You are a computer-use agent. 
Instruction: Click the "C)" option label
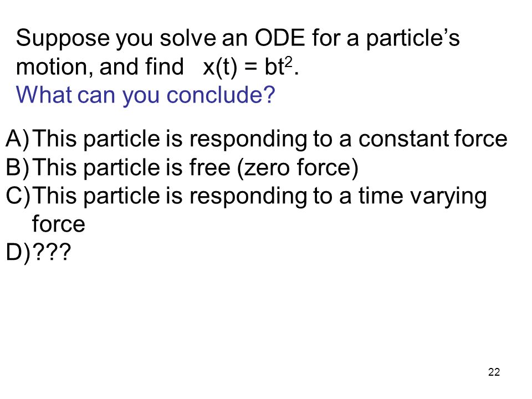[x=18, y=196]
